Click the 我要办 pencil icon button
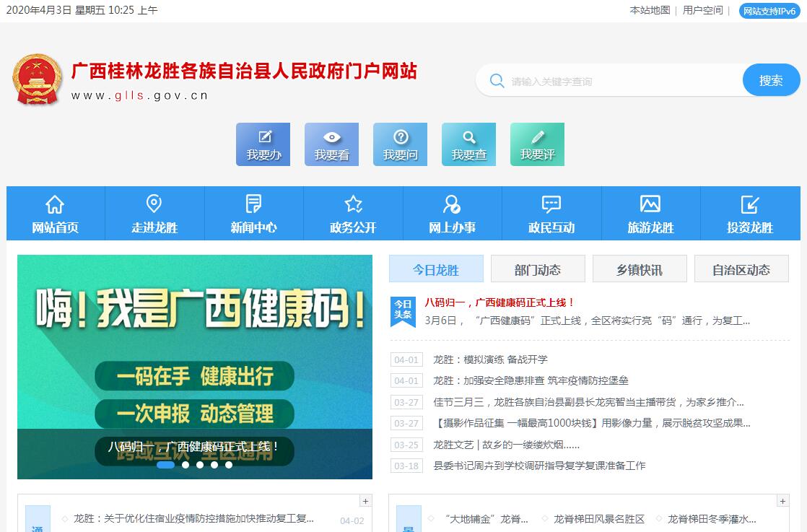Viewport: 807px width, 532px height. coord(263,144)
